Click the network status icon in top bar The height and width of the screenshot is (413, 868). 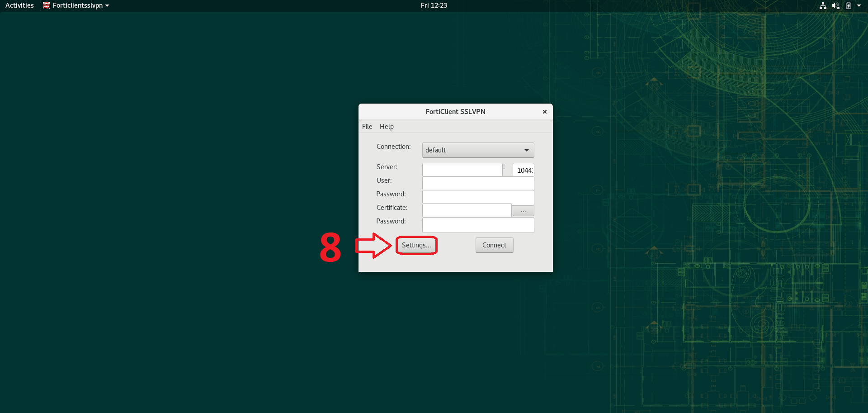tap(823, 5)
